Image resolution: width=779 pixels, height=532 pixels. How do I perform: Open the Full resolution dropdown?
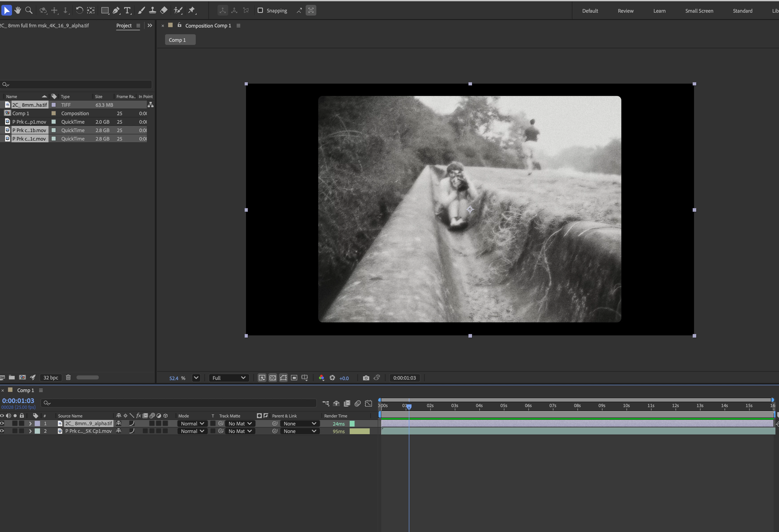(x=229, y=378)
